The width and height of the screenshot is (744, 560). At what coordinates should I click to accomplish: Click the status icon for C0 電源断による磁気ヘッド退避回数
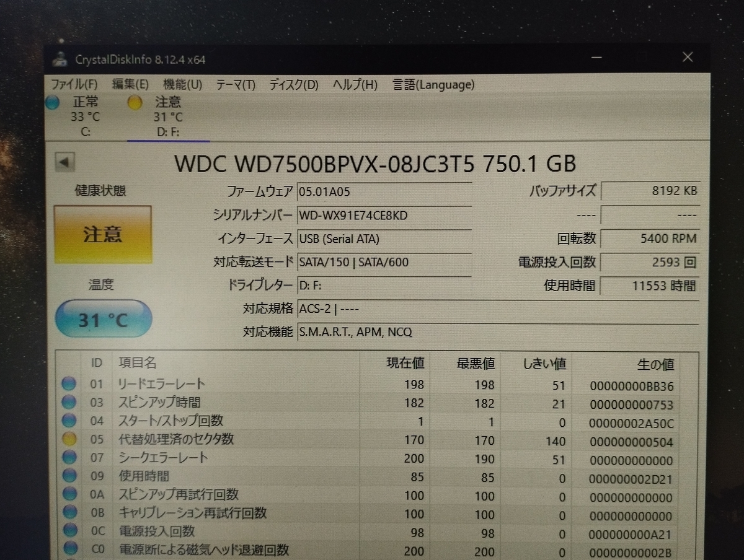pyautogui.click(x=71, y=549)
